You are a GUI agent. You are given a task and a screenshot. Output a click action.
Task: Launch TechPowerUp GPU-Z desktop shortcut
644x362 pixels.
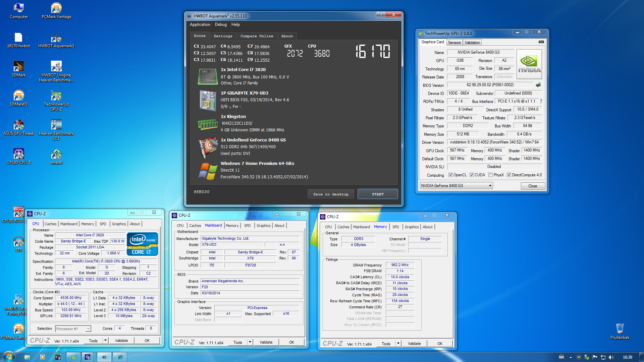(x=56, y=101)
